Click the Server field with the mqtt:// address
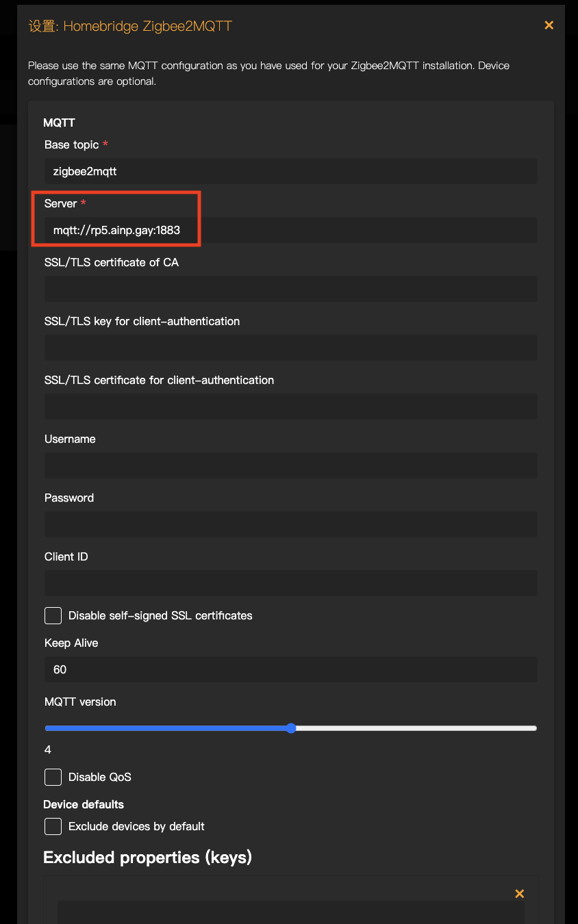Image resolution: width=578 pixels, height=924 pixels. click(x=291, y=230)
